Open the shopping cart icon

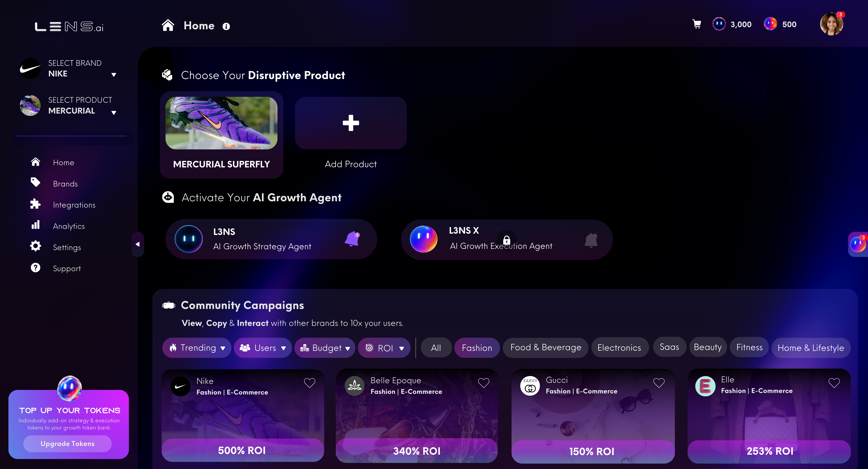tap(697, 24)
